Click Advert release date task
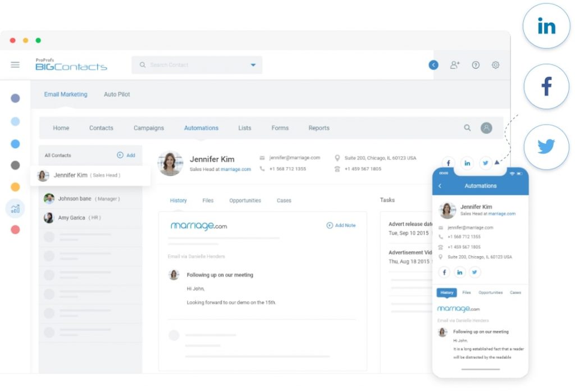This screenshot has width=575, height=392. pyautogui.click(x=410, y=224)
